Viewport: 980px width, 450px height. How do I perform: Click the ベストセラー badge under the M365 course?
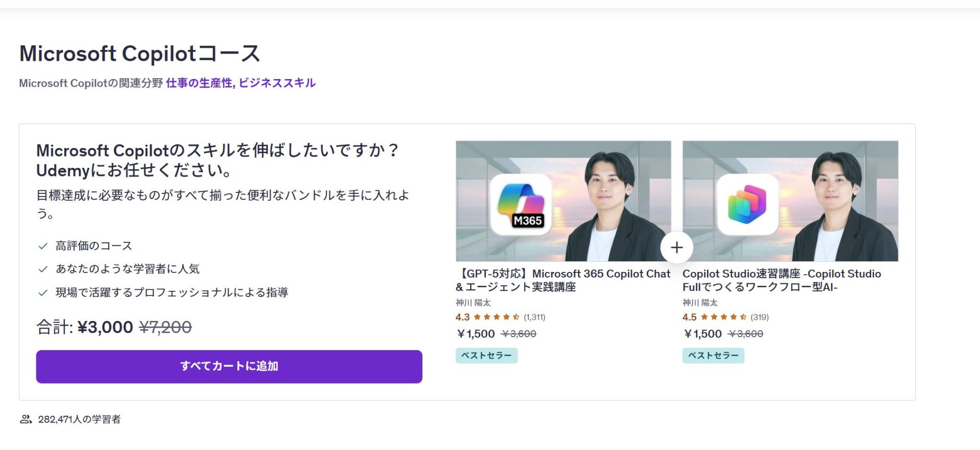486,356
